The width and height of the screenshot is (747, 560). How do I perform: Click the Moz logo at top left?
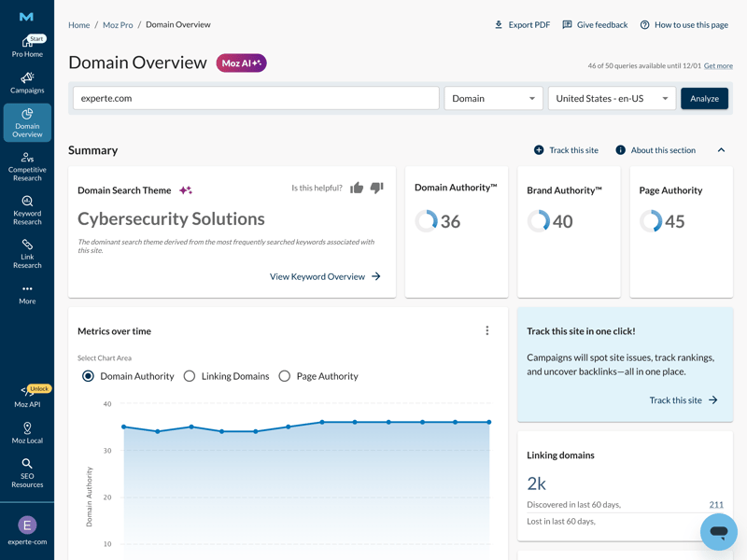[x=27, y=17]
